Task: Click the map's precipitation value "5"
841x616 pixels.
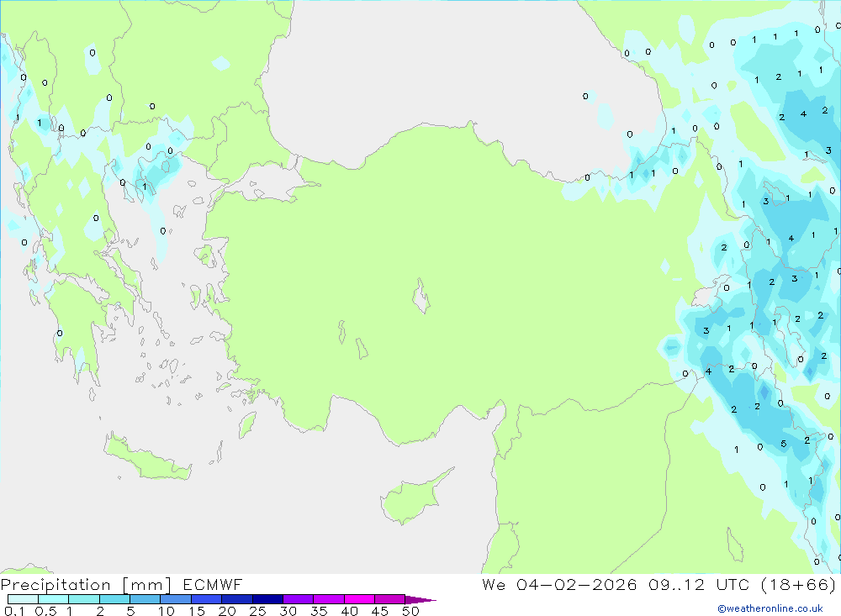Action: tap(784, 444)
